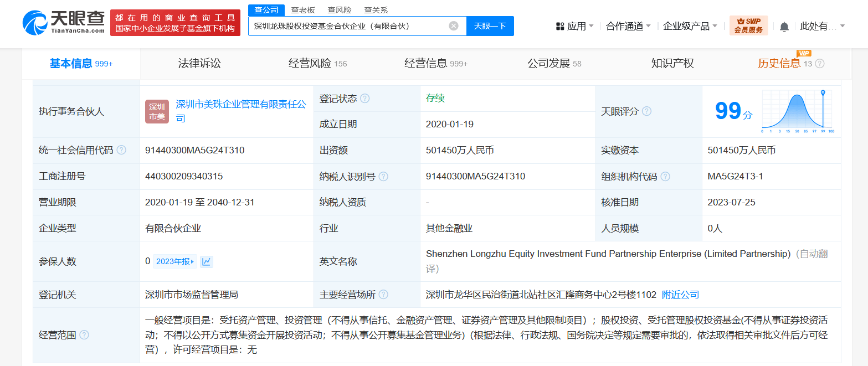Click the 深圳市美 company logo thumbnail
This screenshot has width=868, height=366.
click(157, 111)
